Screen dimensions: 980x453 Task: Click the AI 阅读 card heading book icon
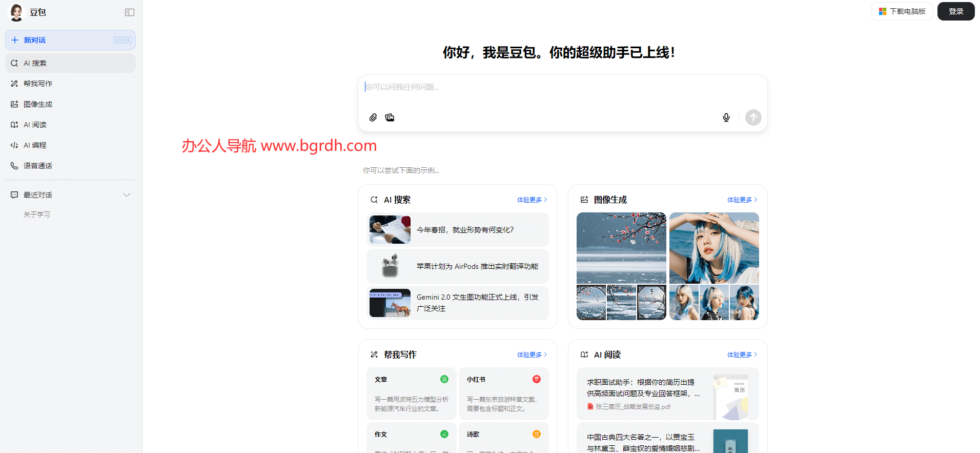(x=584, y=354)
